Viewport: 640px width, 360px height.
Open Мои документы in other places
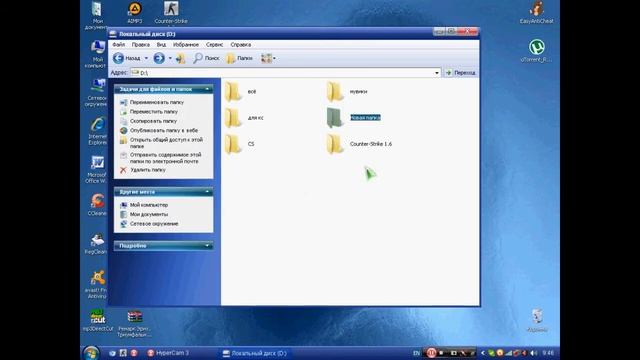pos(149,214)
